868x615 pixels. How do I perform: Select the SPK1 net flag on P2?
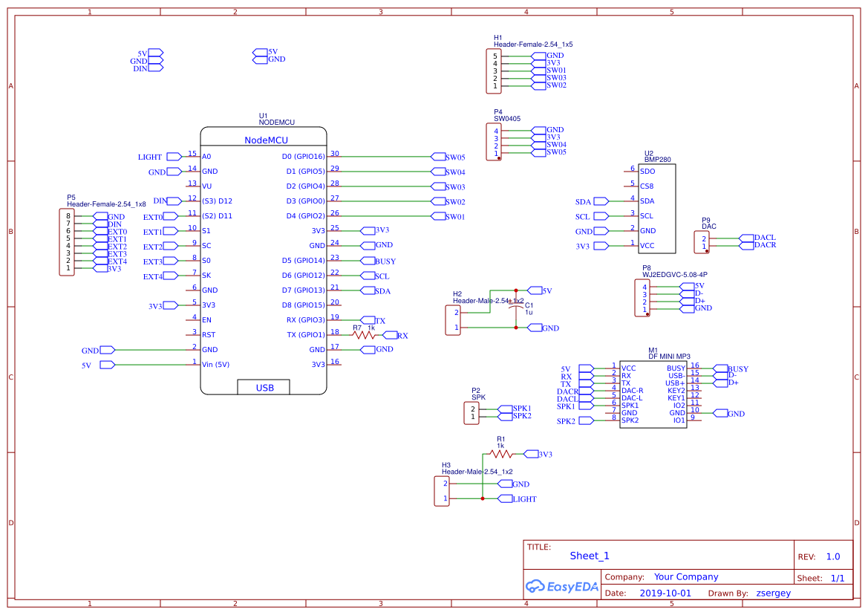(x=515, y=409)
